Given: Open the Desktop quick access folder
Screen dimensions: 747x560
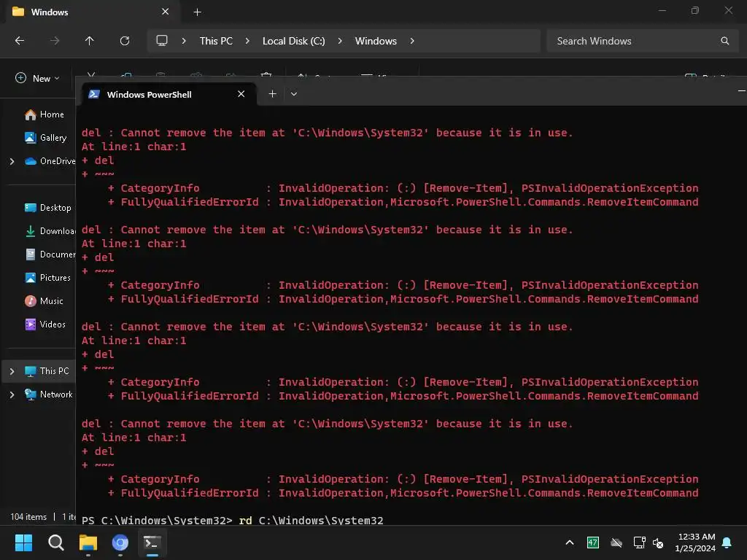Looking at the screenshot, I should coord(48,208).
